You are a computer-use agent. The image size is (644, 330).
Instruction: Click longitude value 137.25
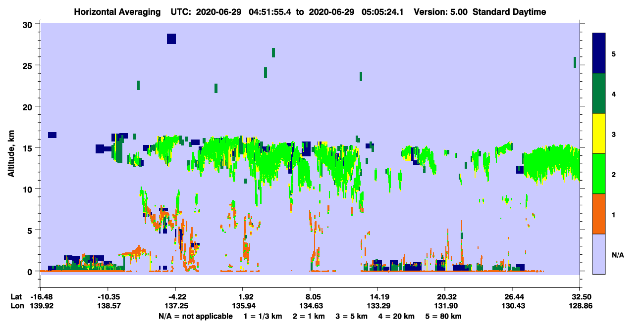coord(176,306)
